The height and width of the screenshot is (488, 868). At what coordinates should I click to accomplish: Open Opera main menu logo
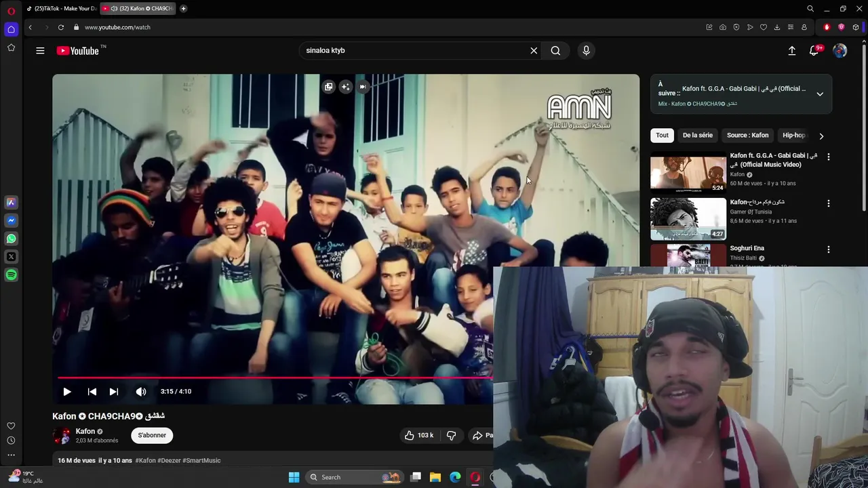11,11
